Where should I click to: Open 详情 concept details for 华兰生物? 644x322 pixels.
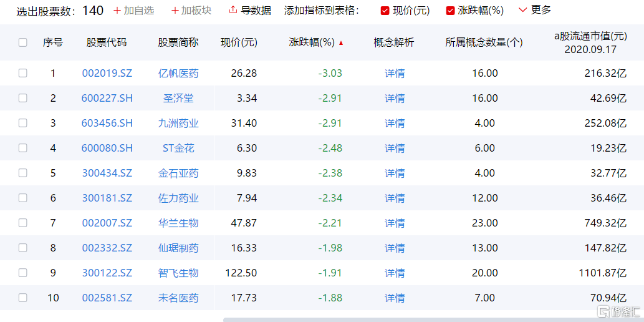pyautogui.click(x=395, y=223)
